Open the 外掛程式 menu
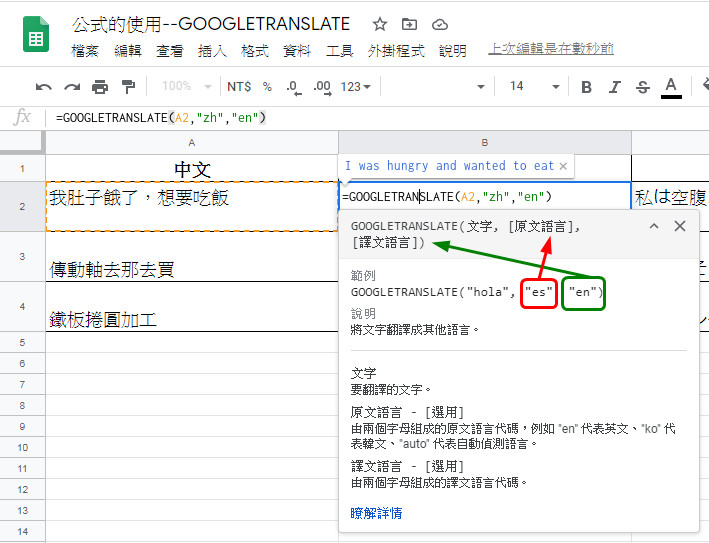Screen dimensions: 709x543 [x=396, y=51]
